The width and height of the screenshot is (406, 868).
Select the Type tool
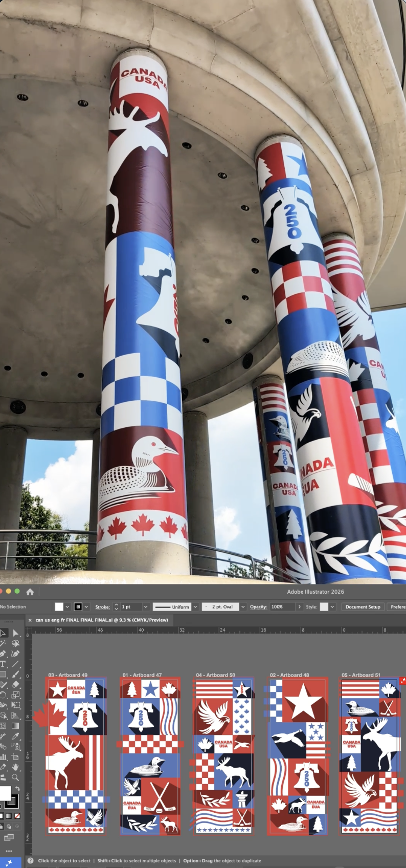point(3,664)
